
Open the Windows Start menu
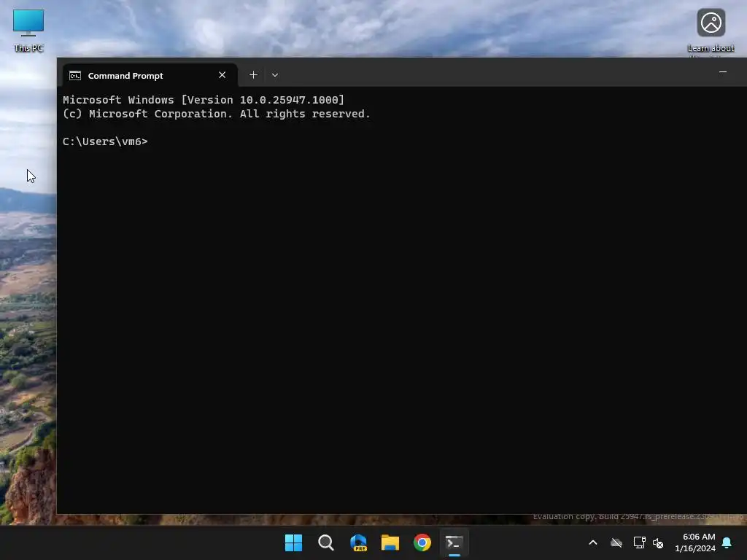(x=293, y=542)
